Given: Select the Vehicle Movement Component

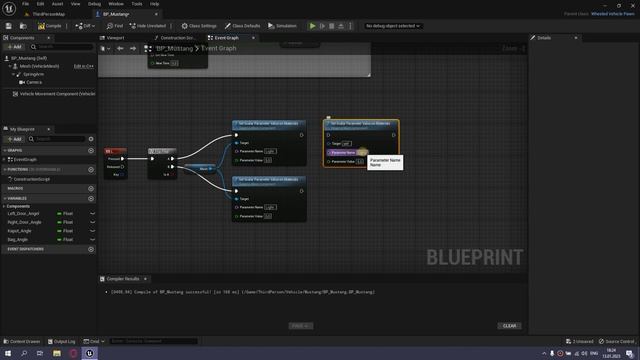Looking at the screenshot, I should (x=53, y=93).
